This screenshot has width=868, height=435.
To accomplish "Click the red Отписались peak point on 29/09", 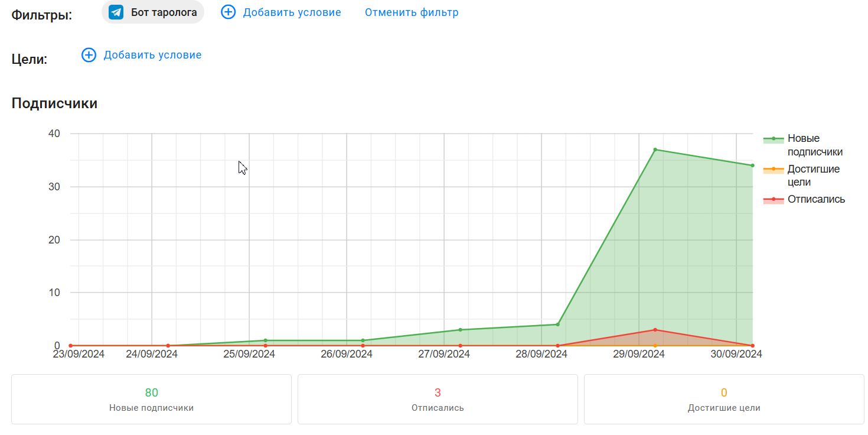I will point(655,330).
